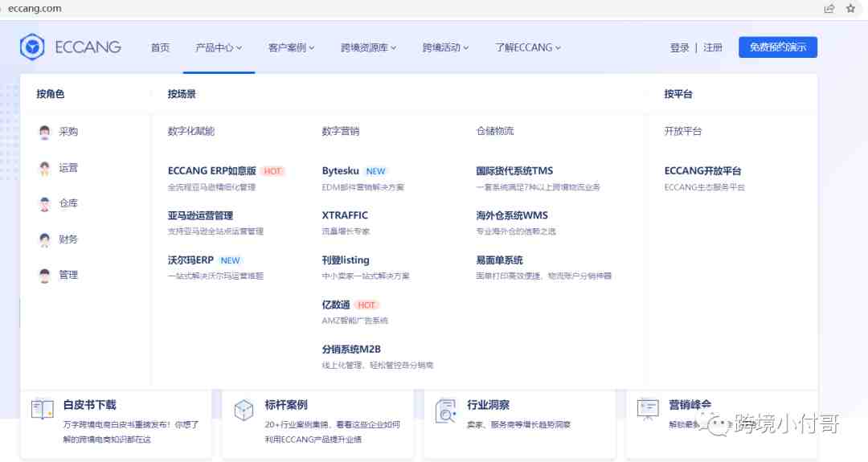868x462 pixels.
Task: Click the 运营 role avatar icon
Action: click(x=45, y=168)
